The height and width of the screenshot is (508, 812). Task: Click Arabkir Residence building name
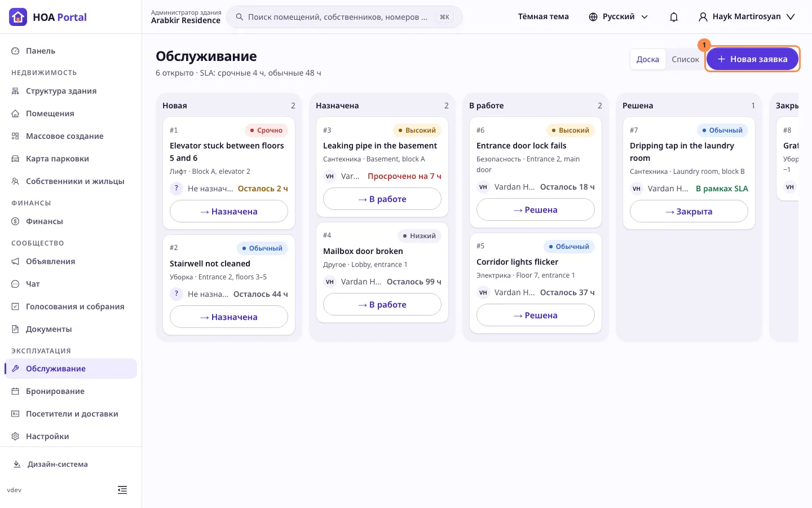186,21
